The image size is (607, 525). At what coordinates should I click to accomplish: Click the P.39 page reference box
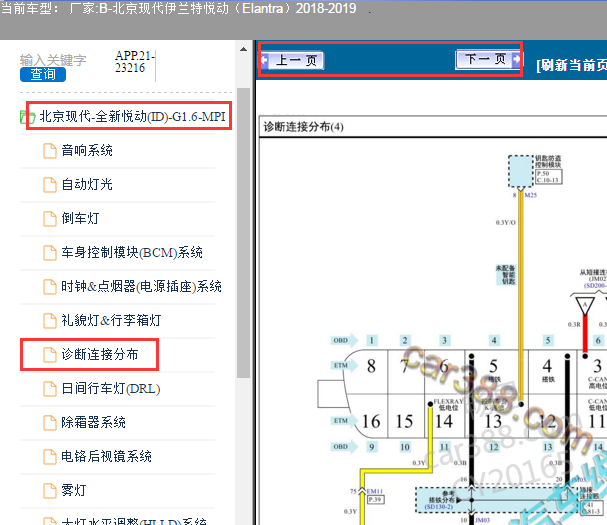click(x=376, y=499)
